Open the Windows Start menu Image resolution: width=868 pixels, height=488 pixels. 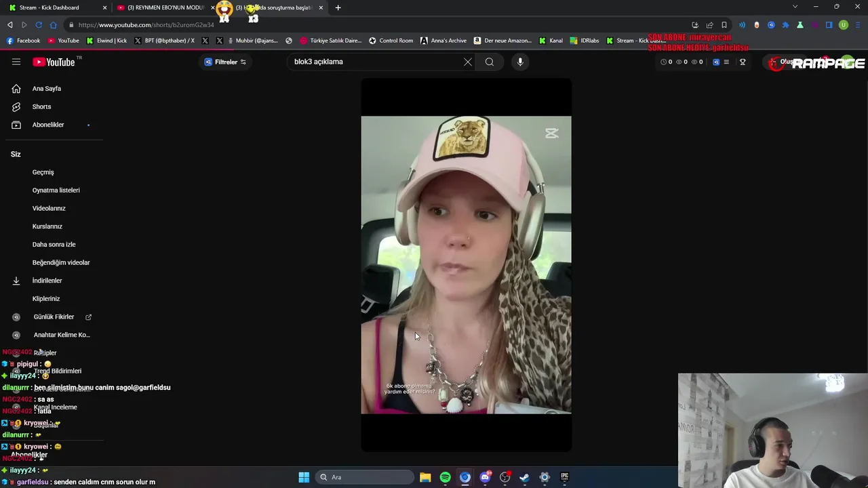304,477
